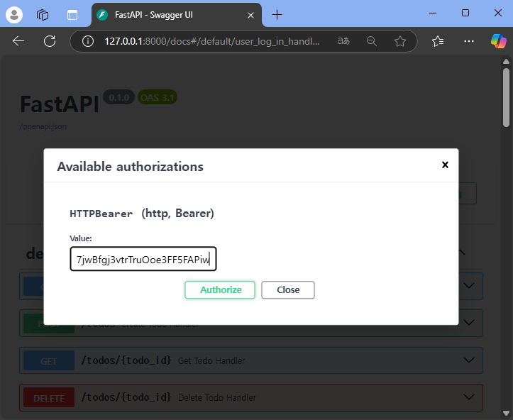
Task: Click the Available authorizations title
Action: click(131, 167)
